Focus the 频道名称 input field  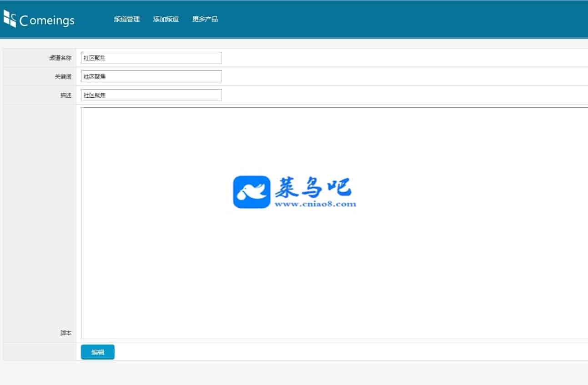click(x=151, y=58)
